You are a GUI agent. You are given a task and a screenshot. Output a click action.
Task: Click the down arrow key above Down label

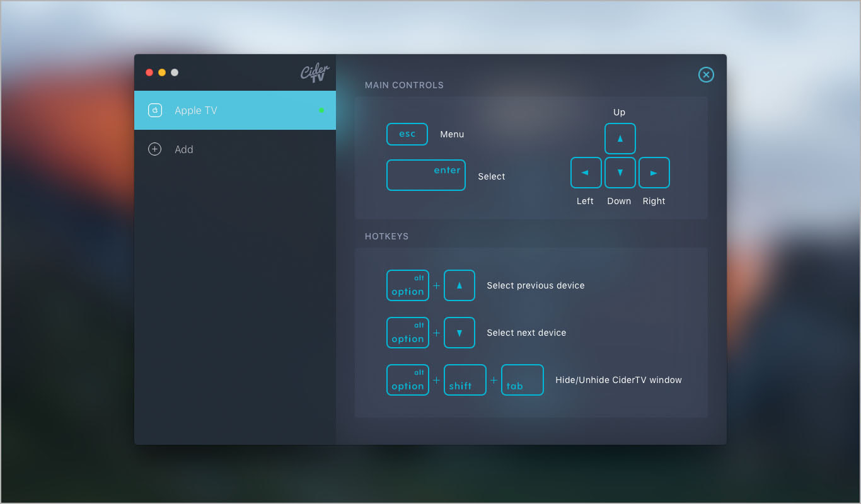coord(620,173)
